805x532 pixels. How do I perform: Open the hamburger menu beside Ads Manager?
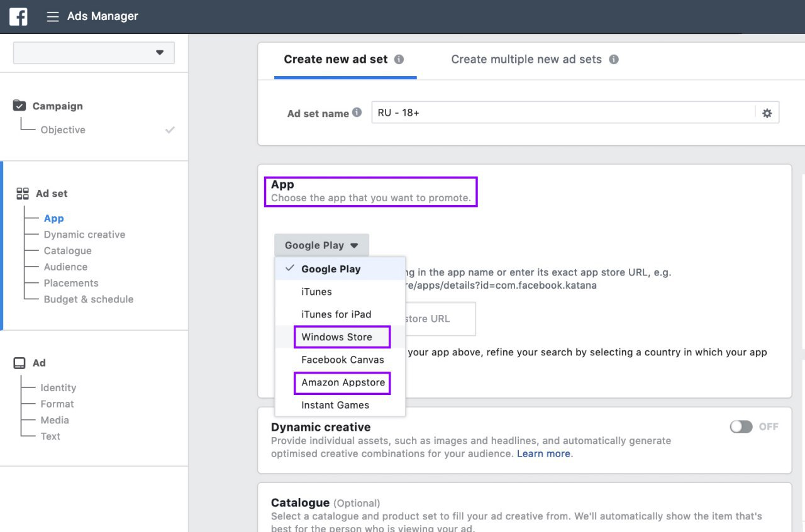click(53, 16)
